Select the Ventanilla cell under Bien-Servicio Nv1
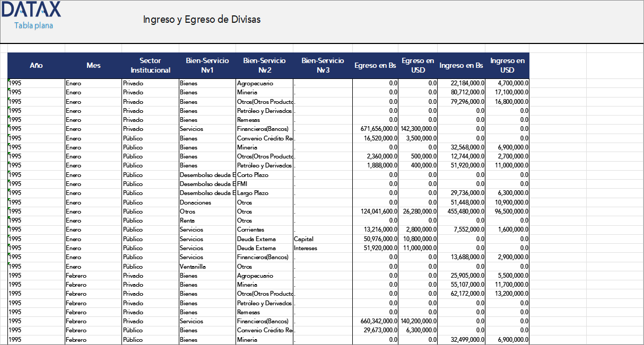This screenshot has height=345, width=644. pos(194,266)
